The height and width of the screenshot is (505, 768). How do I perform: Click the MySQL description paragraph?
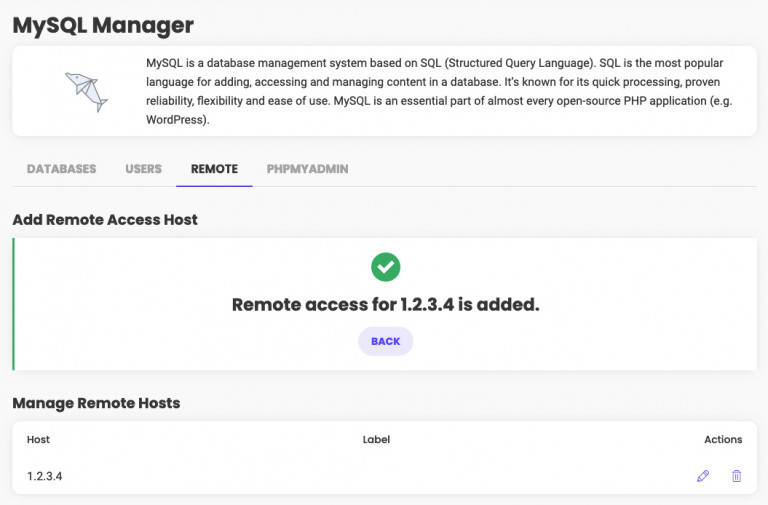pyautogui.click(x=439, y=91)
